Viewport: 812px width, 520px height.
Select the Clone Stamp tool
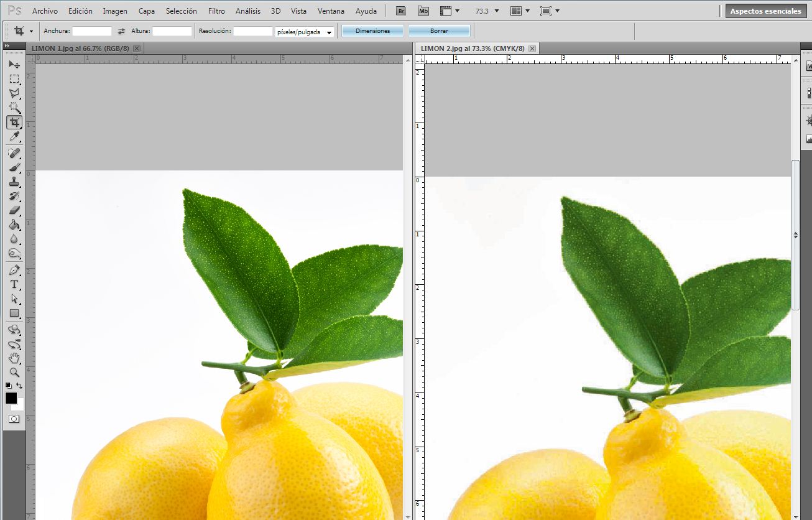click(x=14, y=182)
